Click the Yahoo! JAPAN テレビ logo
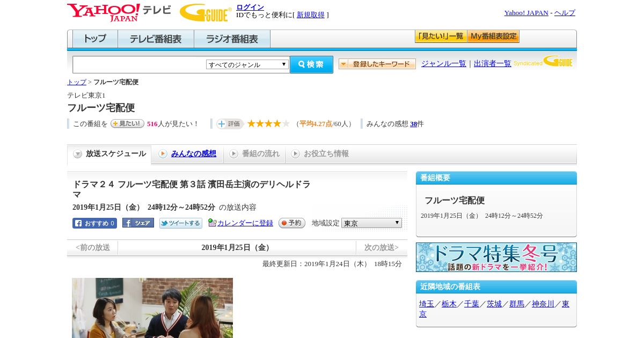 click(x=119, y=12)
